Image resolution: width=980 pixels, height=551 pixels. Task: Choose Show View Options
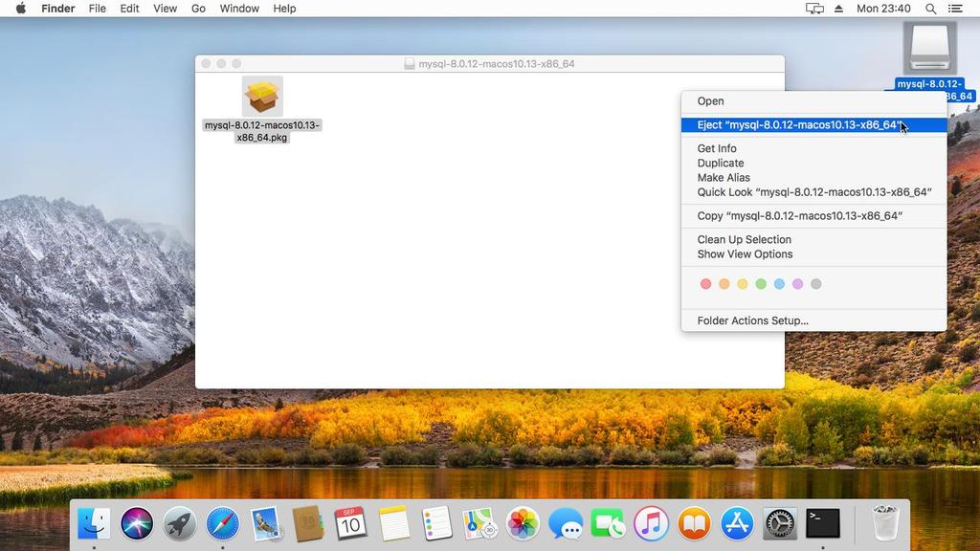point(813,254)
